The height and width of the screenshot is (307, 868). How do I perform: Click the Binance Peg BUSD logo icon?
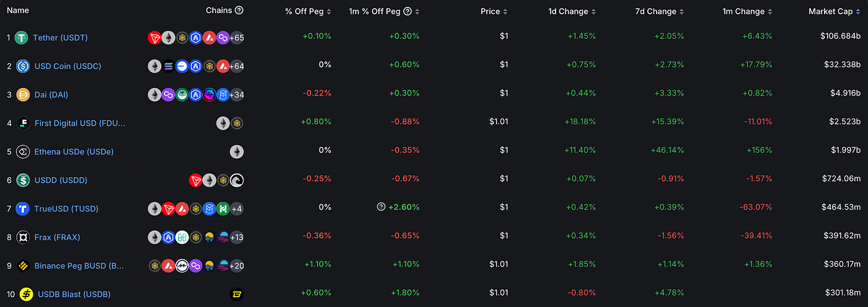coord(23,266)
